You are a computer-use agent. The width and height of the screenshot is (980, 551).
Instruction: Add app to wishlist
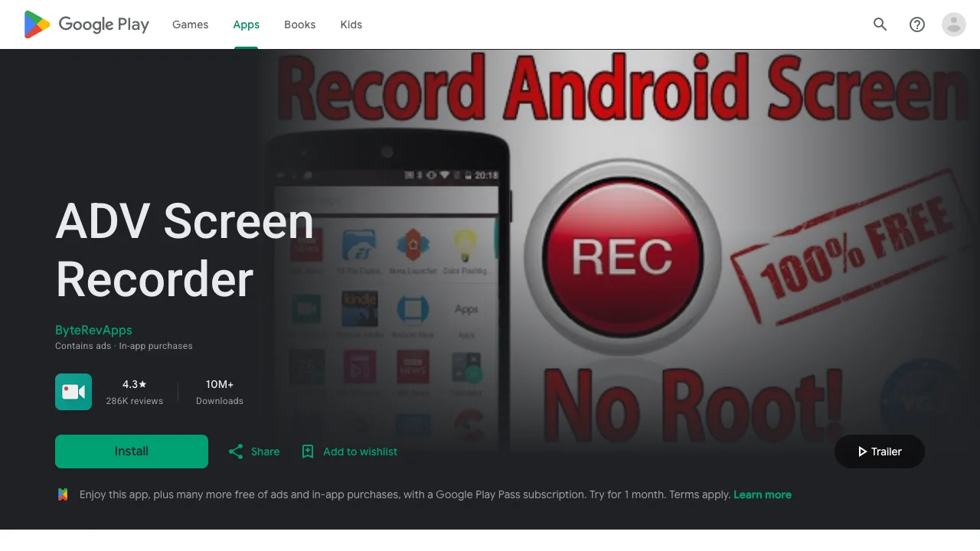click(349, 452)
